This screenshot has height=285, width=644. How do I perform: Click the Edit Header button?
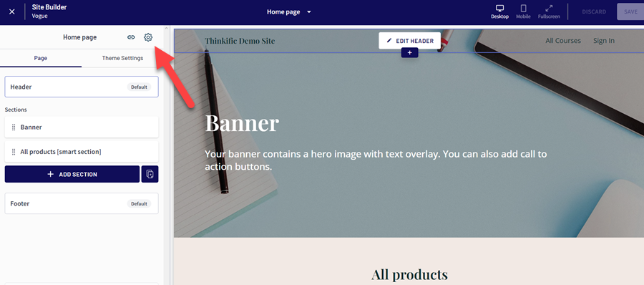click(409, 41)
